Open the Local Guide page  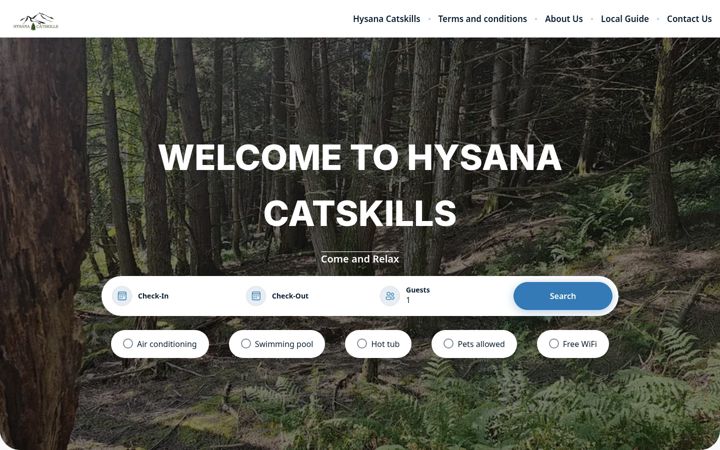coord(624,19)
